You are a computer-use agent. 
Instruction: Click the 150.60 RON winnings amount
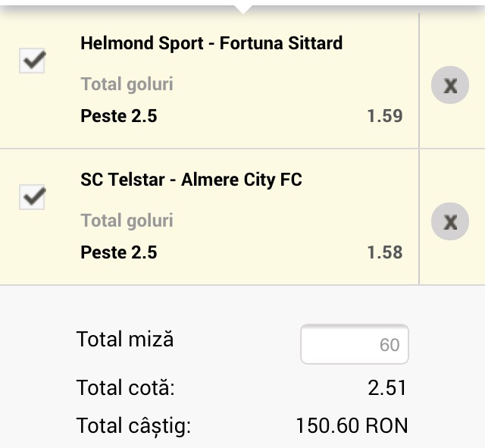click(x=352, y=426)
